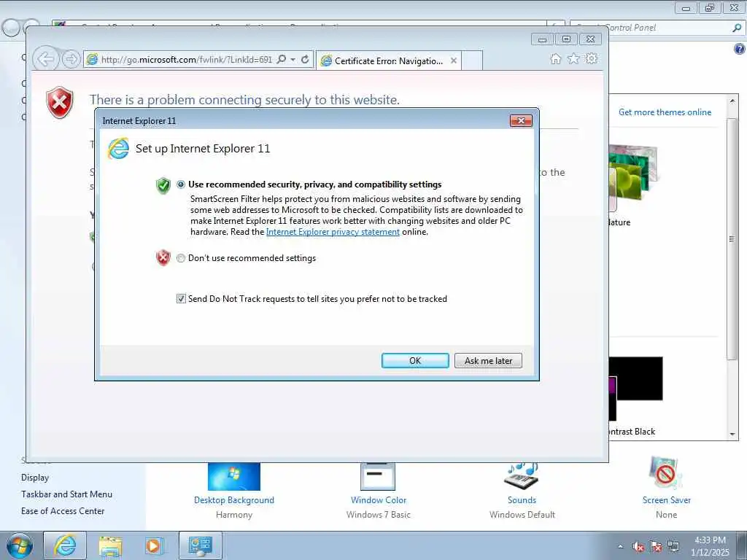
Task: Click the IE Home icon
Action: pos(555,58)
